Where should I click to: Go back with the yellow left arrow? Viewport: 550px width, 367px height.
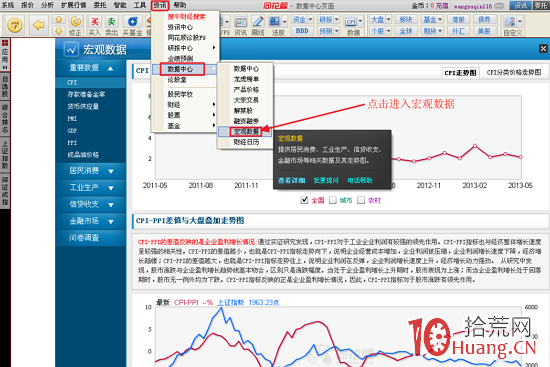(38, 25)
